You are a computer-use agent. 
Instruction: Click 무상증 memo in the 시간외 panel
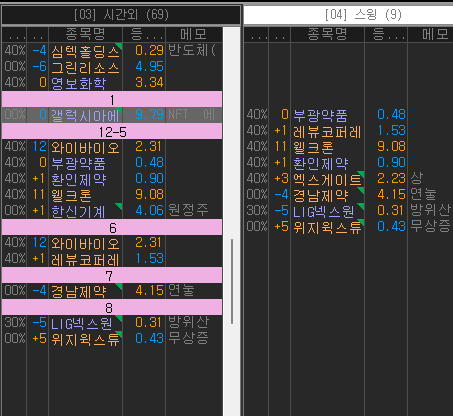point(188,338)
